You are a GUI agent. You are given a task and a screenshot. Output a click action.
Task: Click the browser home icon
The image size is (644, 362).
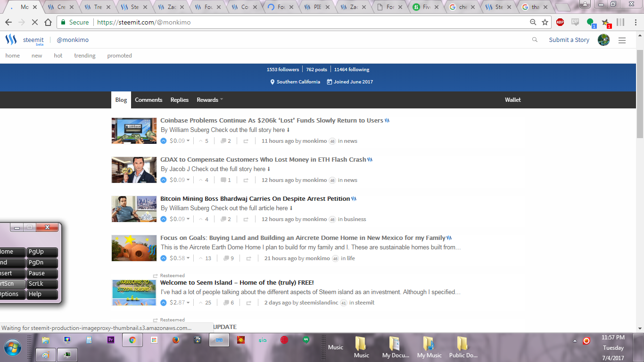(48, 22)
